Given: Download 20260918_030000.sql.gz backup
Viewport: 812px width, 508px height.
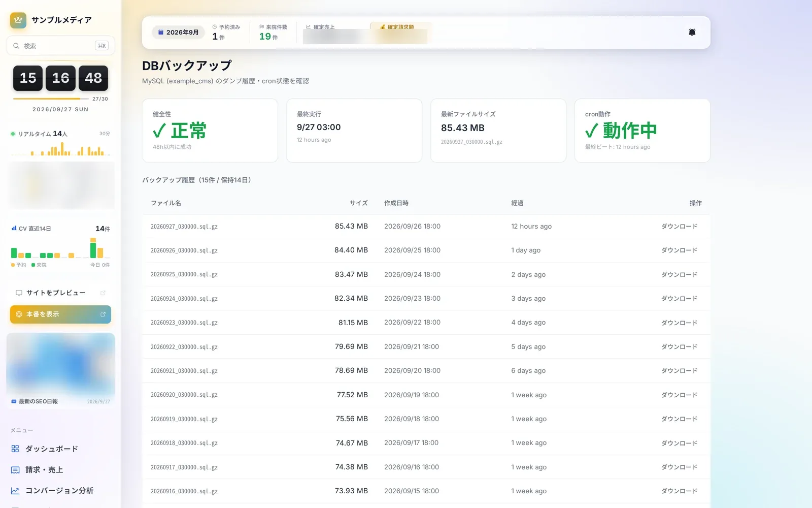Looking at the screenshot, I should 679,443.
